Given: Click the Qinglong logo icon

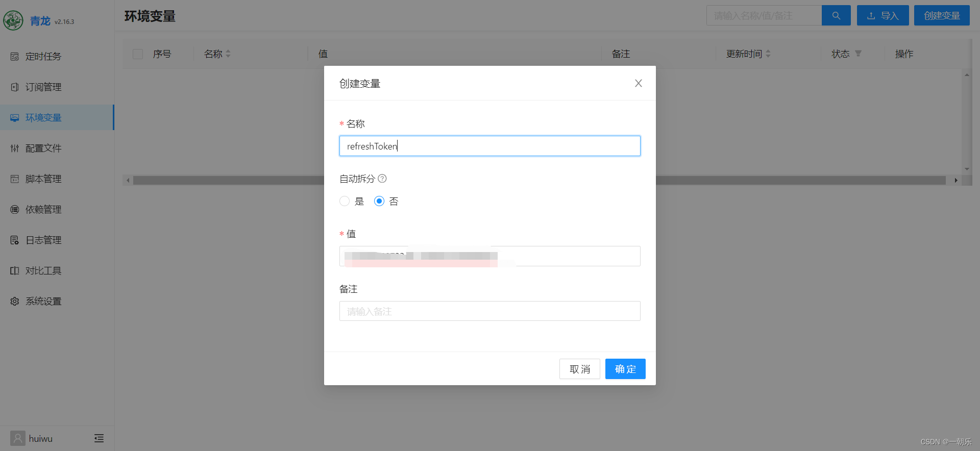Looking at the screenshot, I should point(13,21).
